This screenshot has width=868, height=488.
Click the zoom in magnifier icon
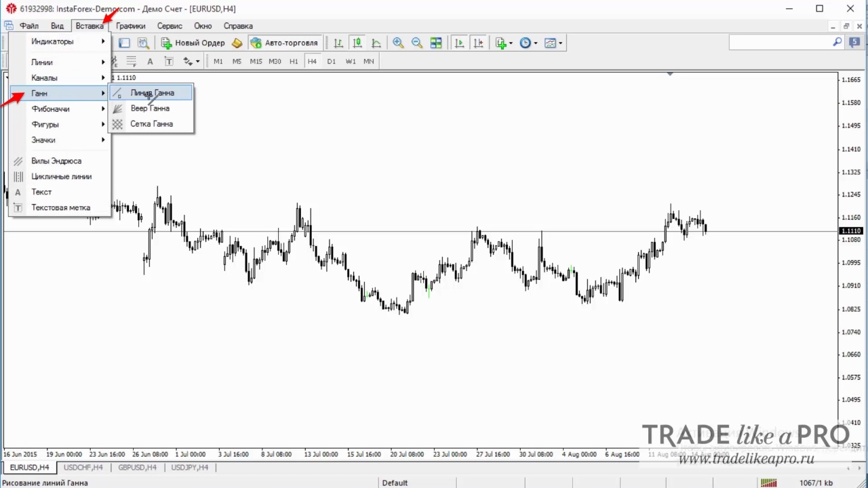point(398,43)
